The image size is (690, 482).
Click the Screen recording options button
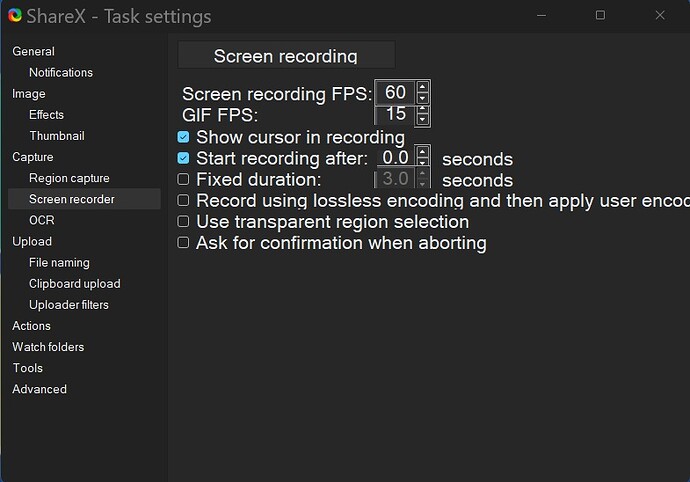tap(286, 55)
